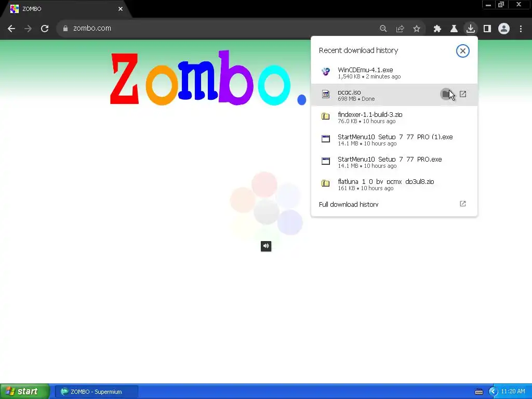Open pcgc.iso with the external-open icon
532x399 pixels.
[x=463, y=94]
